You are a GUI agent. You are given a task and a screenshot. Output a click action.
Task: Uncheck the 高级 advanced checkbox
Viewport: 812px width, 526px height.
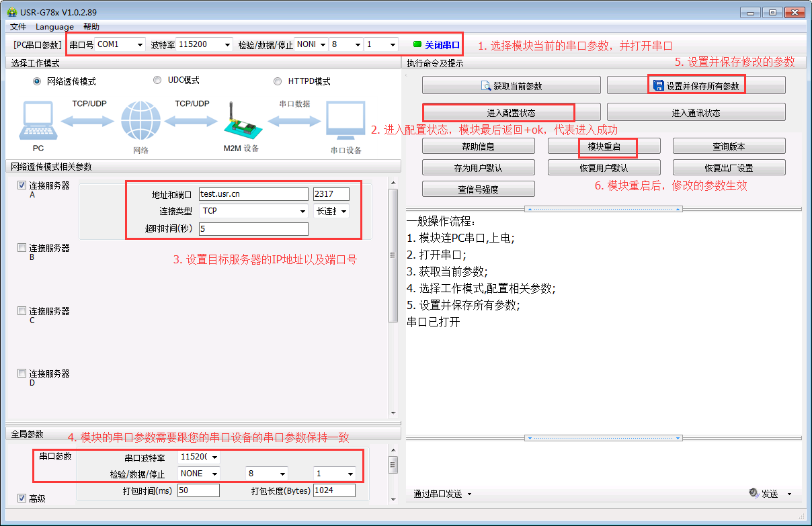click(22, 498)
